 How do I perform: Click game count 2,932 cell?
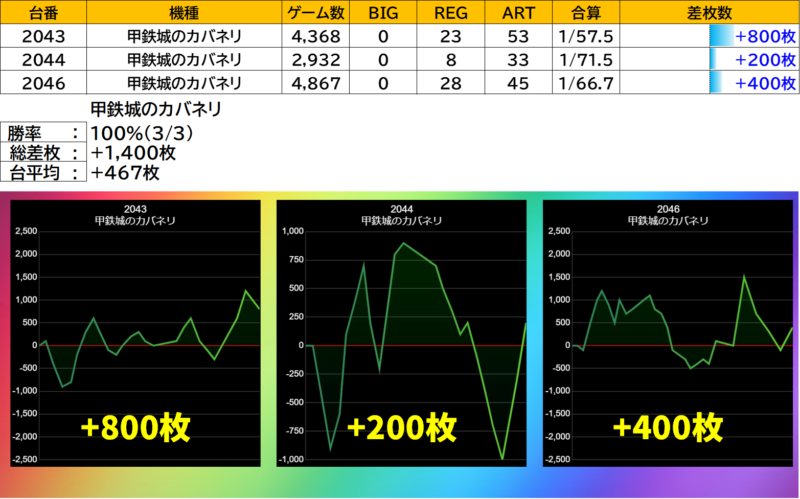tap(315, 60)
